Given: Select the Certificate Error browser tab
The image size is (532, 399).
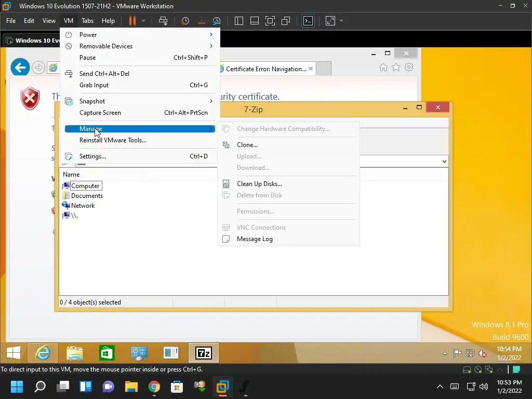Looking at the screenshot, I should coord(266,69).
